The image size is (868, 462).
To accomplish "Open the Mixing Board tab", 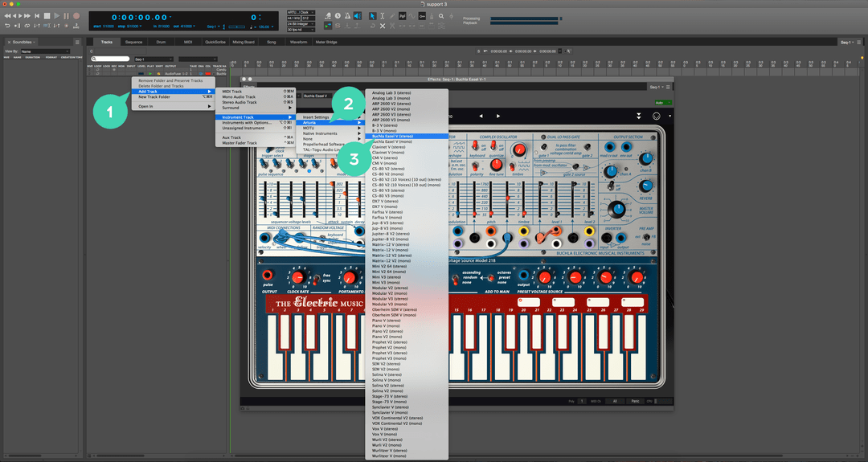I will click(243, 42).
